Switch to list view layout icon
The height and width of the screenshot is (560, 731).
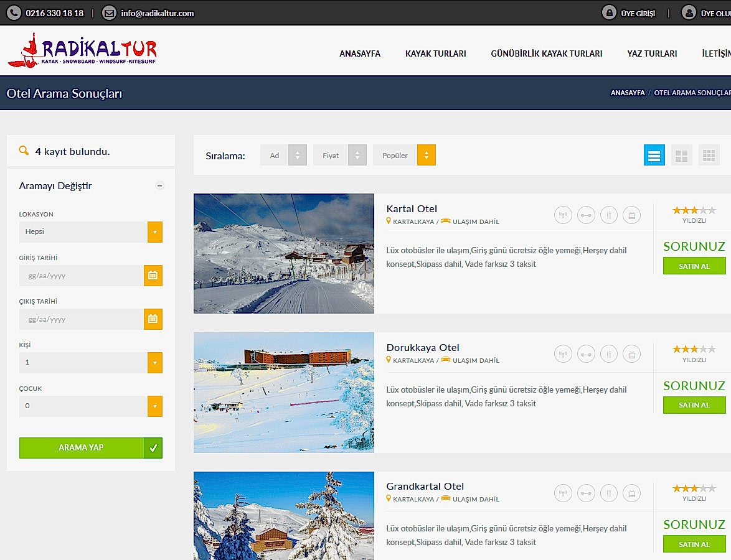tap(654, 156)
